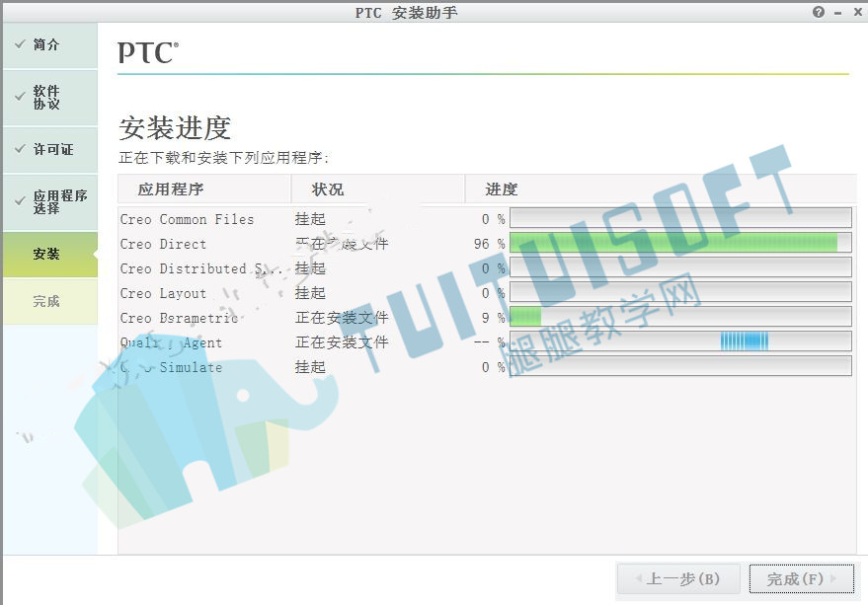The image size is (868, 605).
Task: Open the 简介 step in sidebar
Action: (x=46, y=45)
